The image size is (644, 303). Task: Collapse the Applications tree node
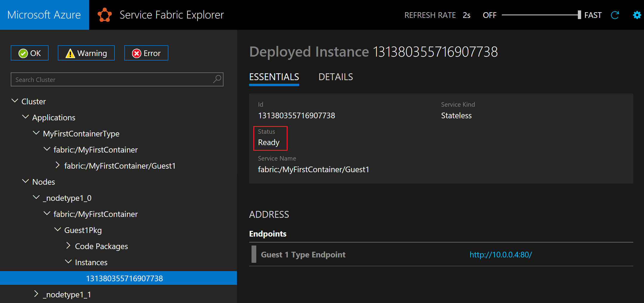(26, 117)
